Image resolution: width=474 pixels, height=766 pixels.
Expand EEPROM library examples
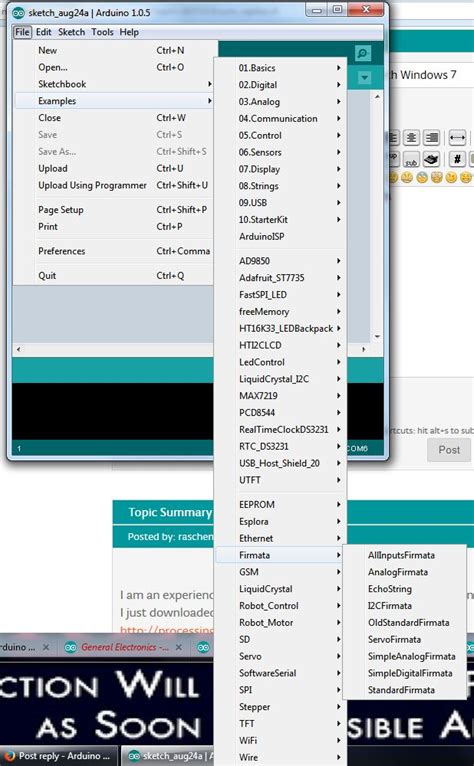click(x=280, y=504)
